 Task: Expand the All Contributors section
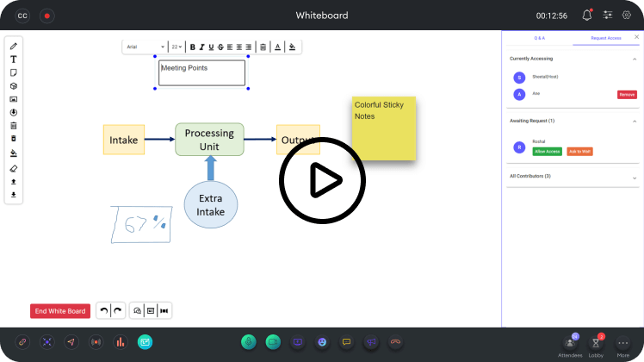tap(635, 178)
